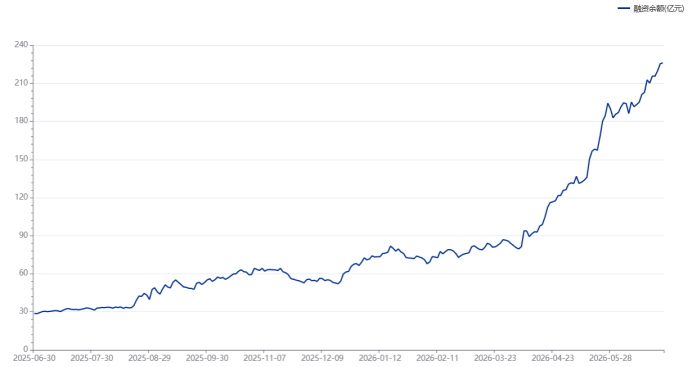692x367 pixels.
Task: Click the 2025-08-29 date label
Action: (150, 358)
